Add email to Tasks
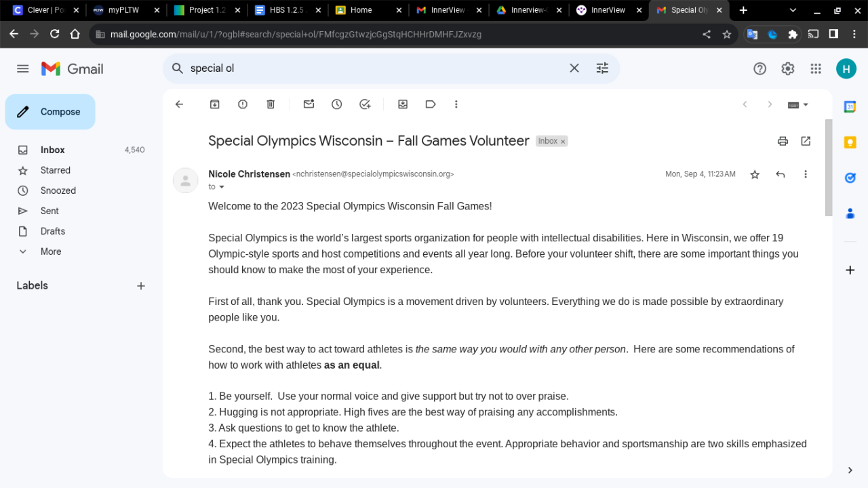Image resolution: width=868 pixels, height=488 pixels. point(365,104)
